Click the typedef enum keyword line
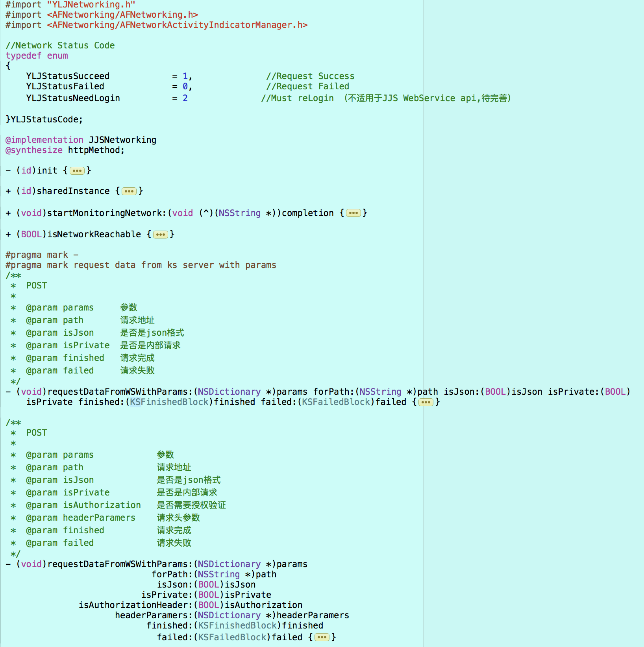 pos(37,56)
